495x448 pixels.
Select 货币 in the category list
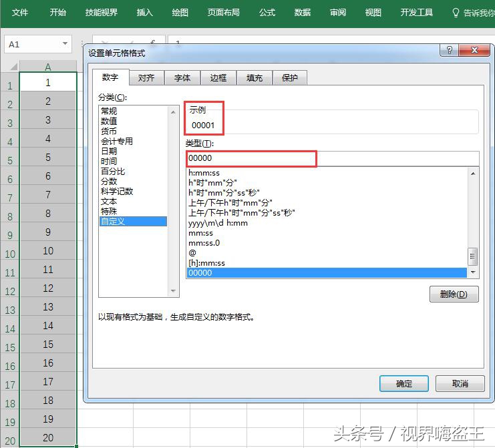(x=133, y=132)
